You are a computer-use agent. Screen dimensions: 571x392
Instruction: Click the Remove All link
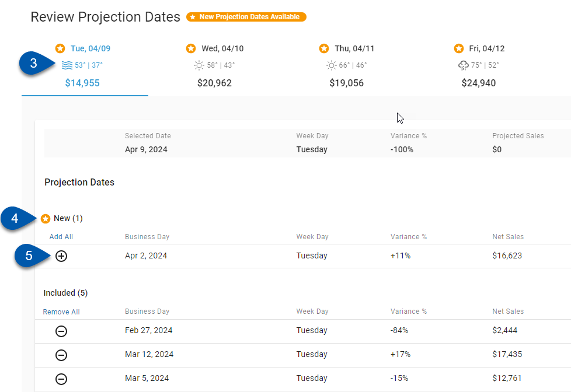point(61,312)
